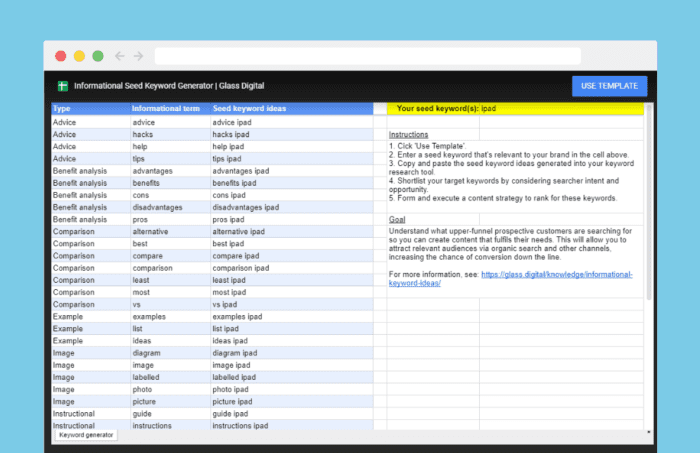The image size is (700, 453).
Task: Click the Google Sheets icon beside the title
Action: click(x=63, y=86)
